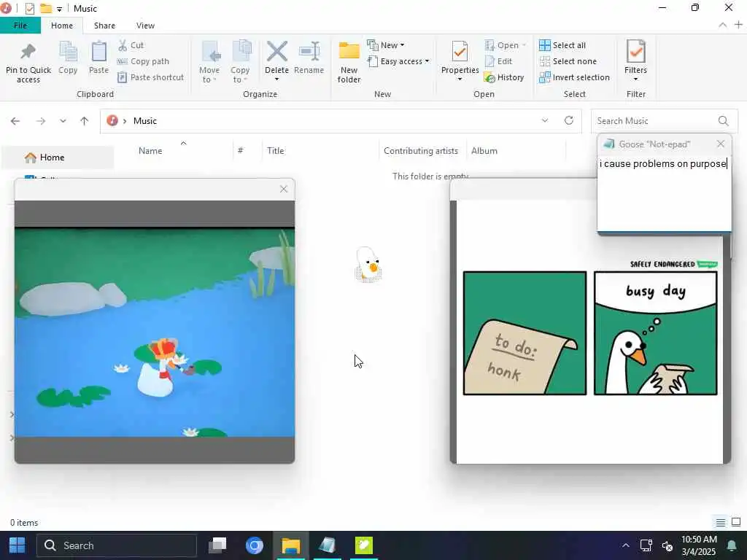Collapse the ribbon with the chevron
Screen dimensions: 747x560
[723, 25]
